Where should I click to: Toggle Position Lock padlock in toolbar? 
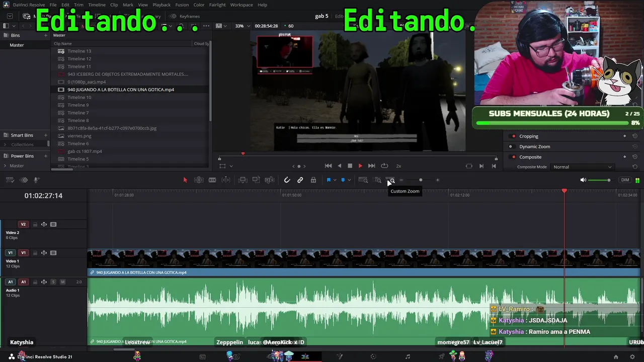313,180
